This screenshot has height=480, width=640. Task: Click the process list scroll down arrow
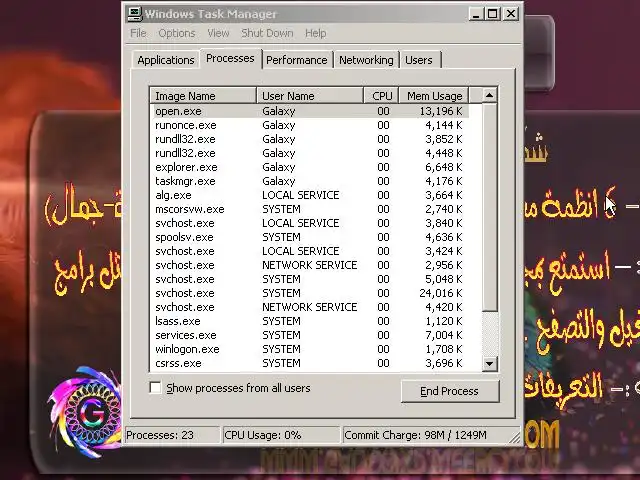489,363
